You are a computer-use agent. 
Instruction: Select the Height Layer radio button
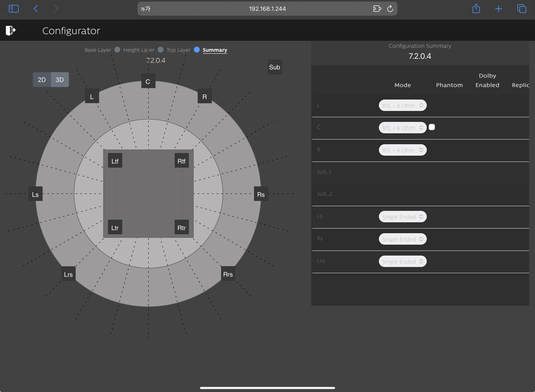pyautogui.click(x=160, y=50)
